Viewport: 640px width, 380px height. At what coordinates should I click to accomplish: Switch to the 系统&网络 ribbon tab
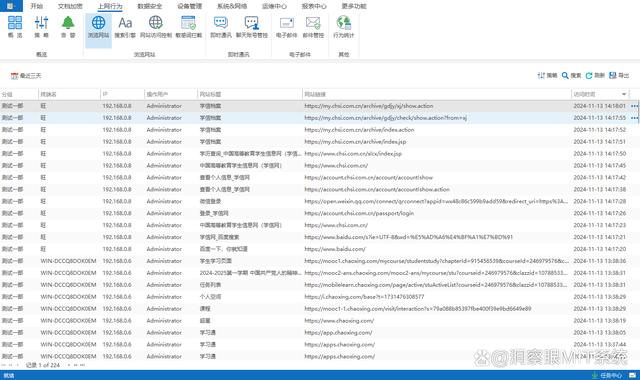click(x=231, y=6)
